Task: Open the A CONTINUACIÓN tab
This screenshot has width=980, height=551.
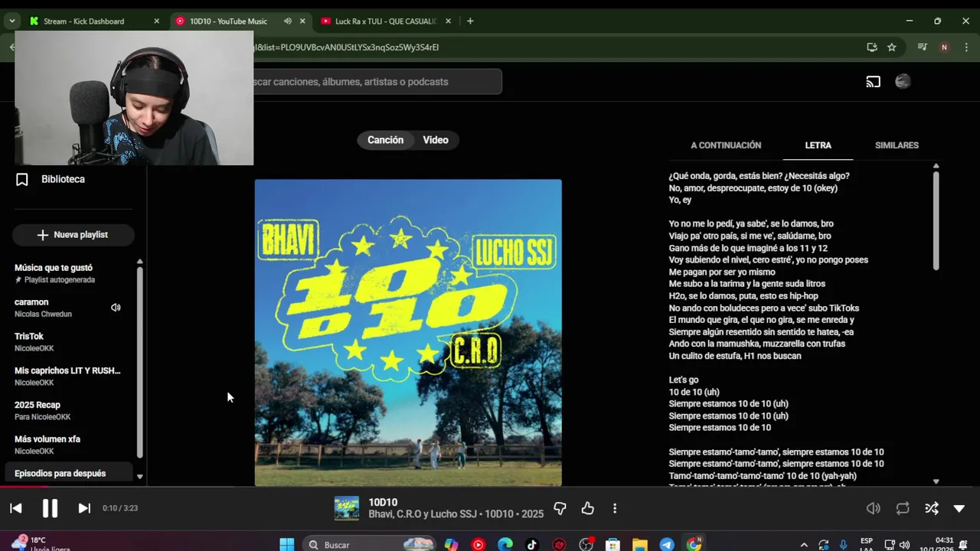Action: click(x=726, y=145)
